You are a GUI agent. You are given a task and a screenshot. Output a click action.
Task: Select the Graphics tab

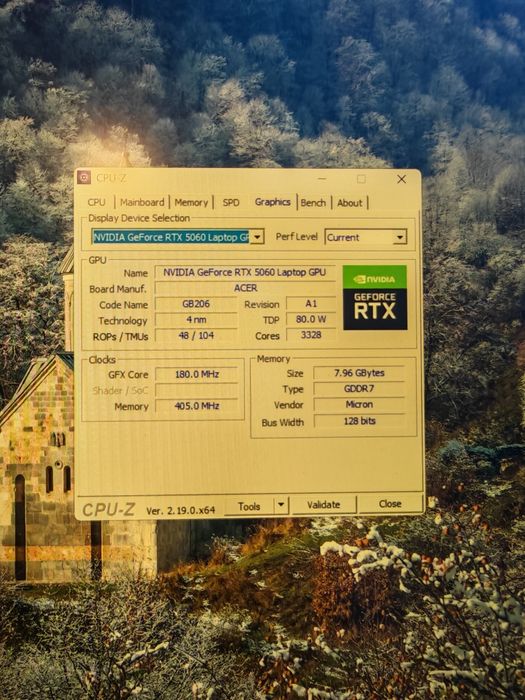tap(272, 202)
